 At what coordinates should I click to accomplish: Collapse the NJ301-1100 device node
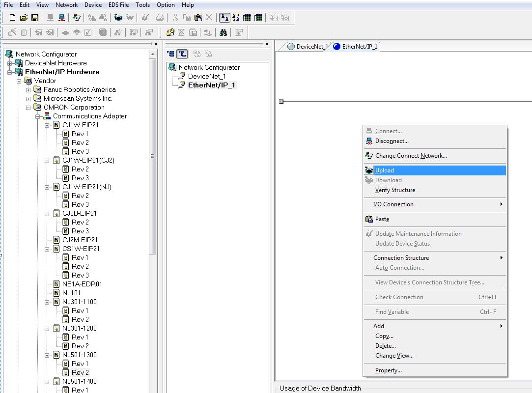(47, 302)
